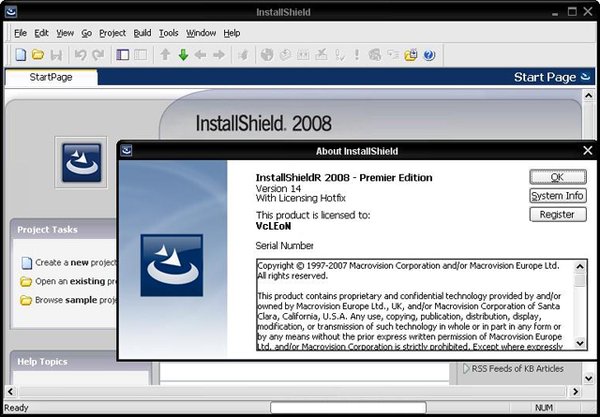The height and width of the screenshot is (417, 600).
Task: Click the blue help question mark icon
Action: click(x=428, y=55)
